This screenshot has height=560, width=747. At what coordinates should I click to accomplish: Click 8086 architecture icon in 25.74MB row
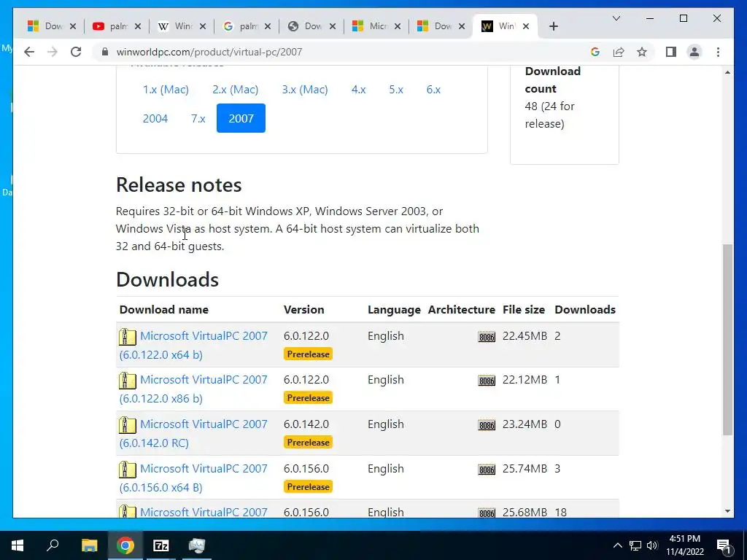487,470
